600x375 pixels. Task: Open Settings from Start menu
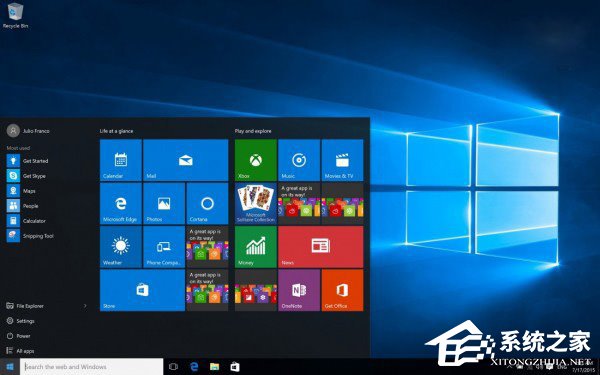[x=21, y=321]
